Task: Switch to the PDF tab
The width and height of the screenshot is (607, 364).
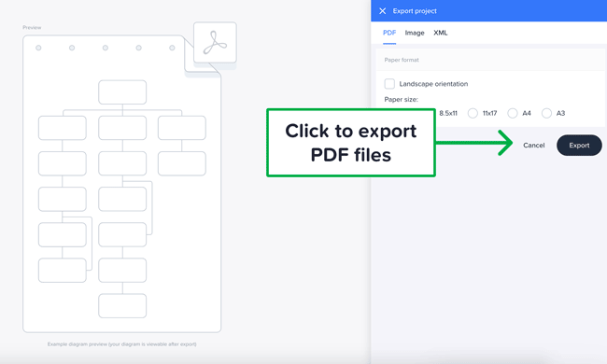Action: pos(389,33)
